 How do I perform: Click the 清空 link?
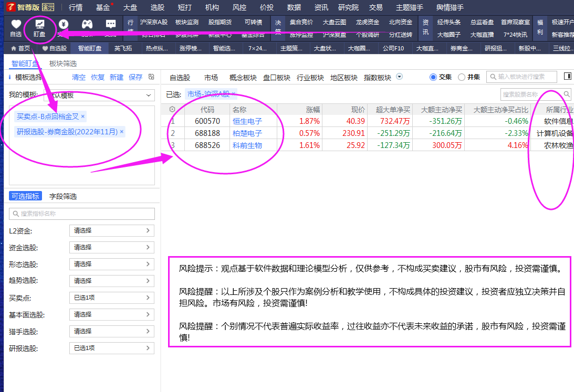click(79, 77)
